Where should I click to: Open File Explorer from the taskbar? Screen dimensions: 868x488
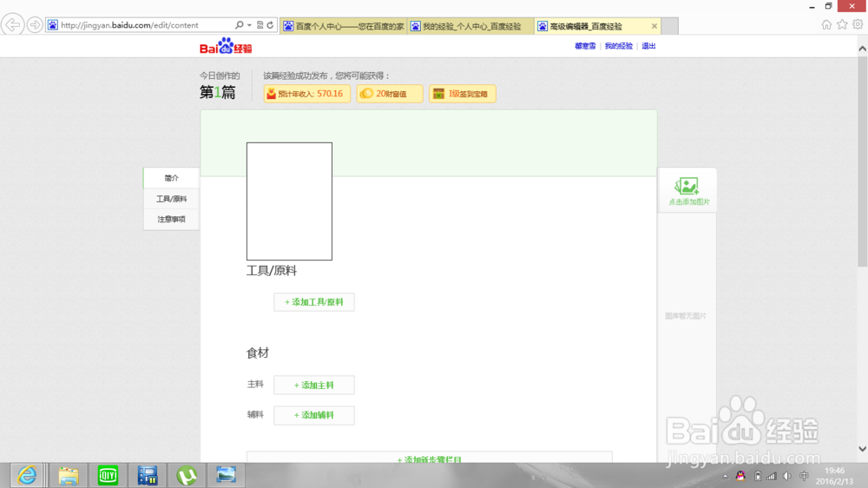pos(68,475)
